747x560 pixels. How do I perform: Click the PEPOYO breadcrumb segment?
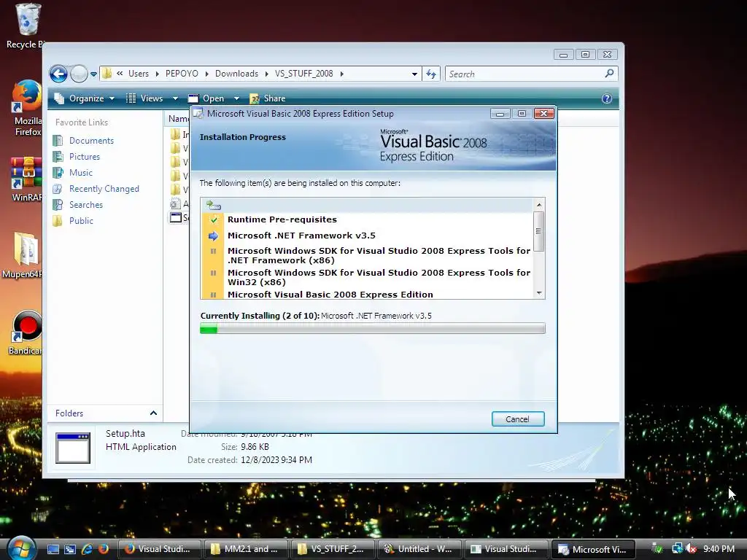182,74
